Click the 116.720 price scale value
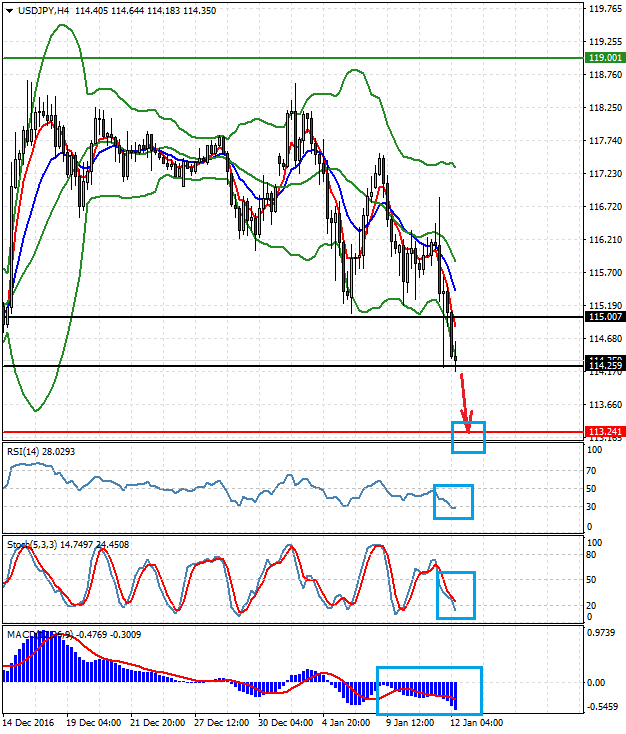Image resolution: width=626 pixels, height=734 pixels. tap(605, 206)
